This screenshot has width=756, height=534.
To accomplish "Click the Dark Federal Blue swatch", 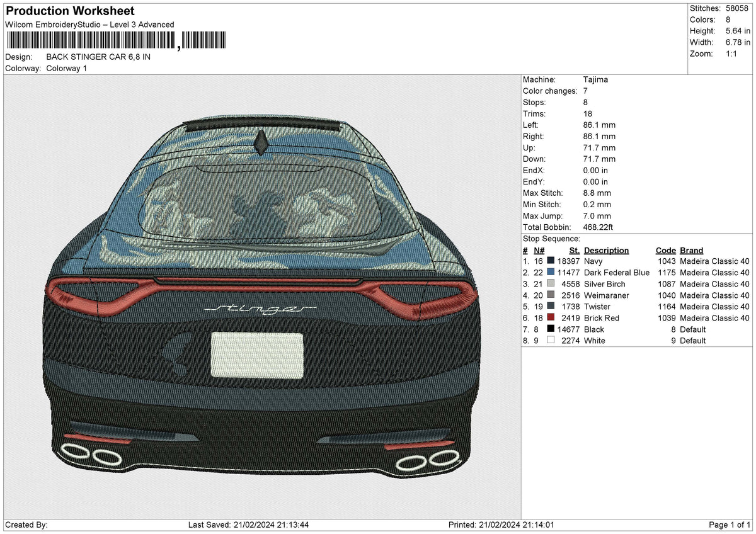I will pyautogui.click(x=551, y=272).
